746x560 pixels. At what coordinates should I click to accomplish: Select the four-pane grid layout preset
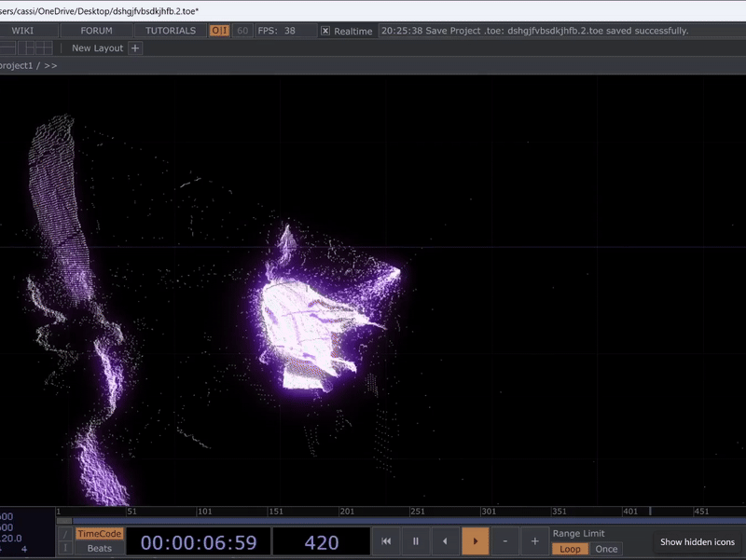pos(44,48)
